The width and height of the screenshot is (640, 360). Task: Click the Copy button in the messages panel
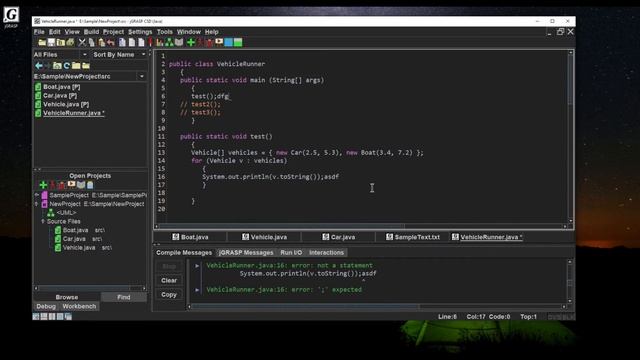pos(169,295)
